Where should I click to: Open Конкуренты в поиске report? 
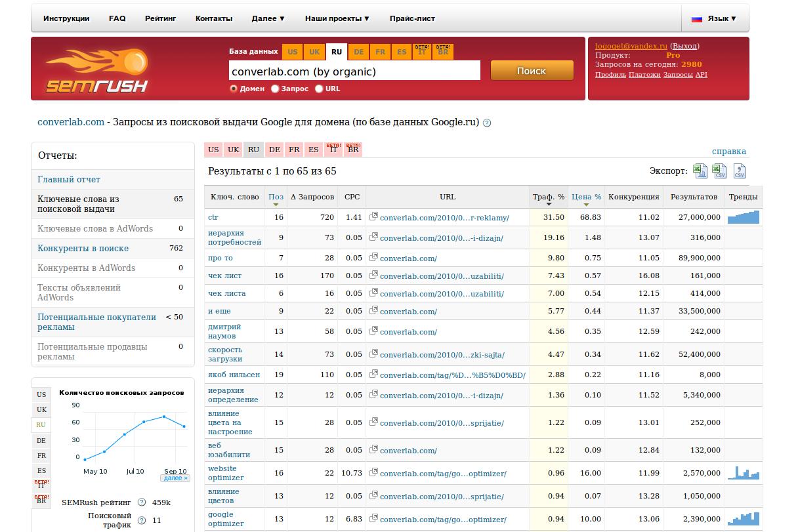pyautogui.click(x=83, y=248)
